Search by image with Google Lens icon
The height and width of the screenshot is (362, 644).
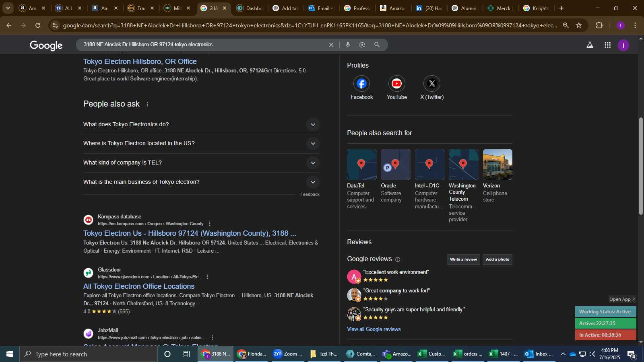[362, 45]
